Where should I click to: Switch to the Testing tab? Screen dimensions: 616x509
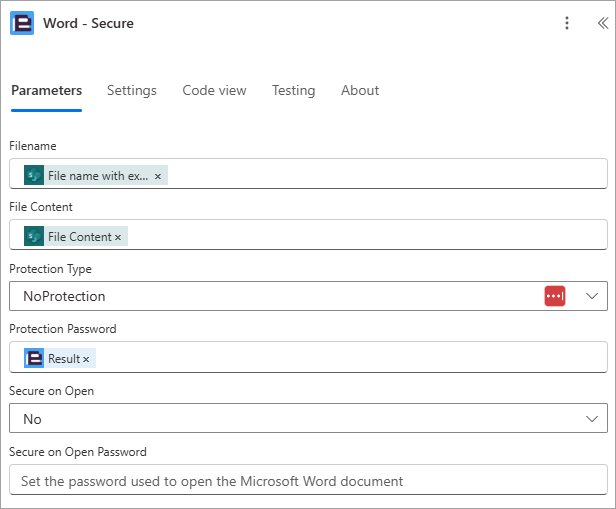pyautogui.click(x=293, y=91)
